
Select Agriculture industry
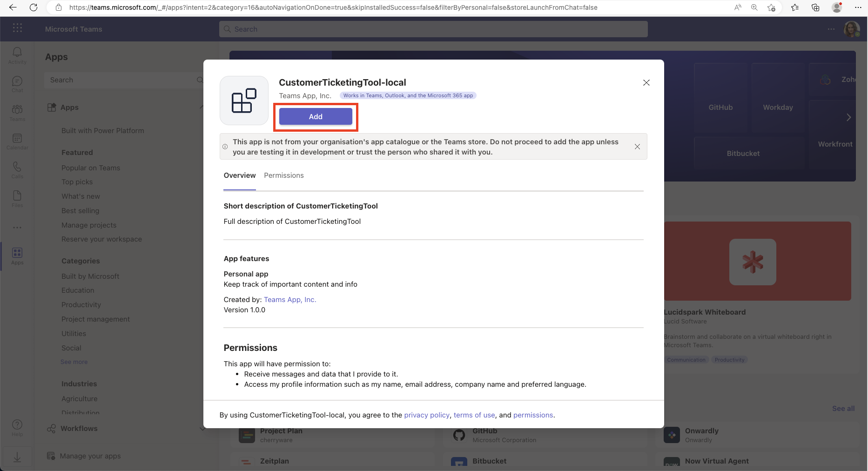[x=80, y=399]
